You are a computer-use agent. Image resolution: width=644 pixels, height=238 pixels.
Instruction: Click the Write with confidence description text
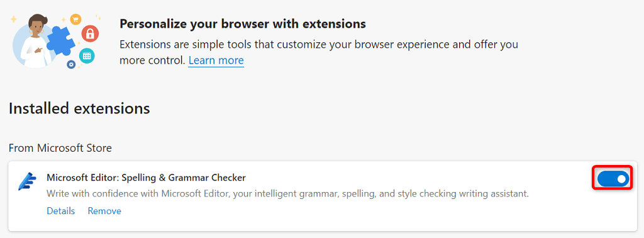(x=287, y=193)
